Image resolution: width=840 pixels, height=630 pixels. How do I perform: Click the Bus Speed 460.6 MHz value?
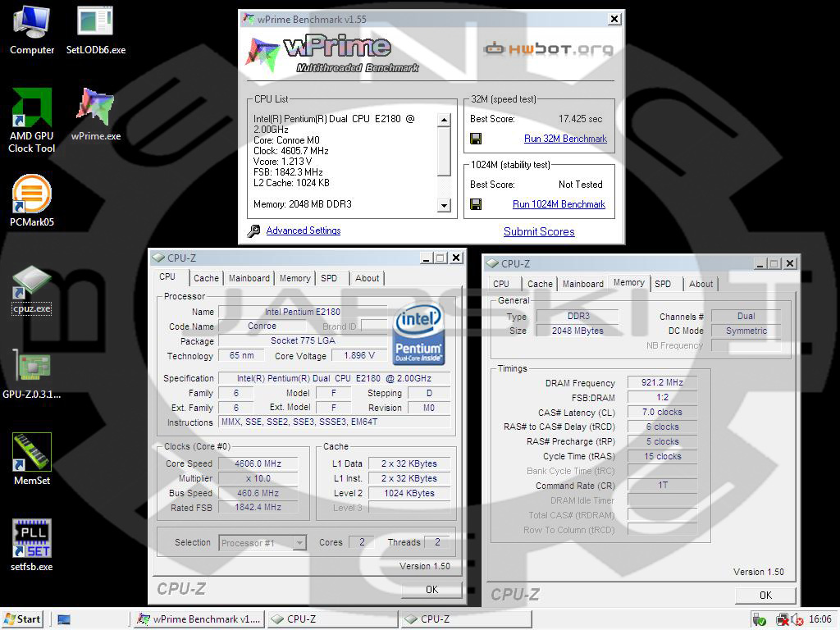click(258, 493)
